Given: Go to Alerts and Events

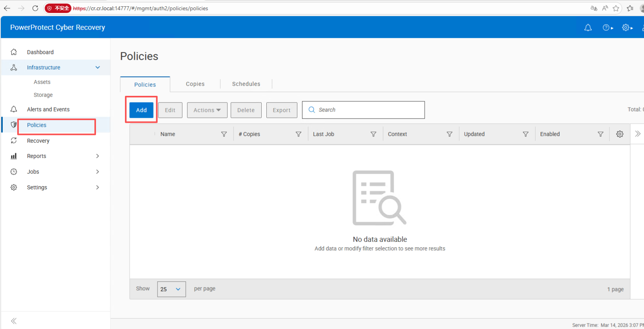Looking at the screenshot, I should pos(48,110).
